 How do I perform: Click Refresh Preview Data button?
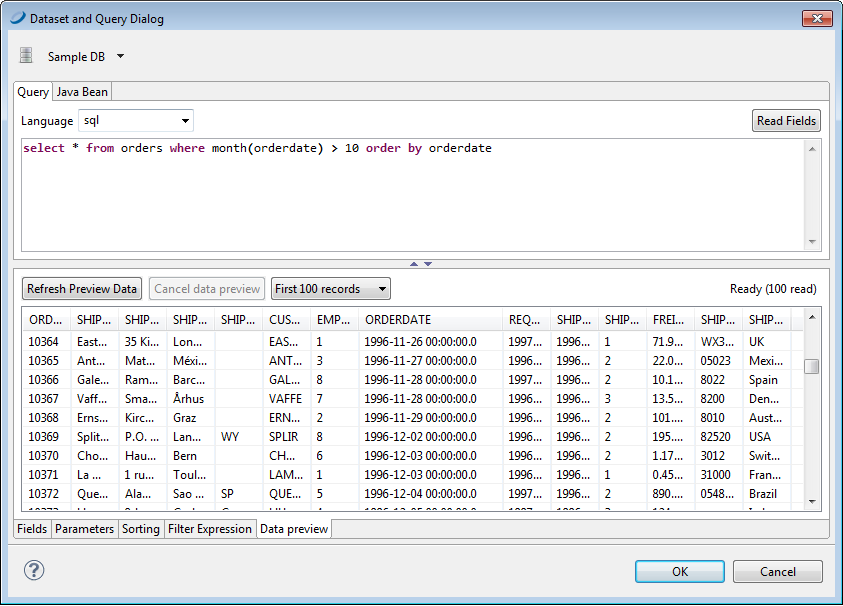click(82, 289)
